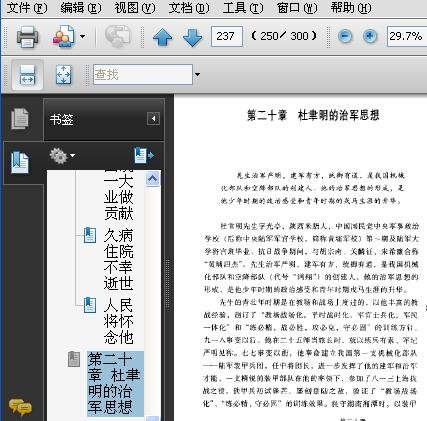
Task: Open the 窗口(W) menu
Action: pyautogui.click(x=297, y=8)
